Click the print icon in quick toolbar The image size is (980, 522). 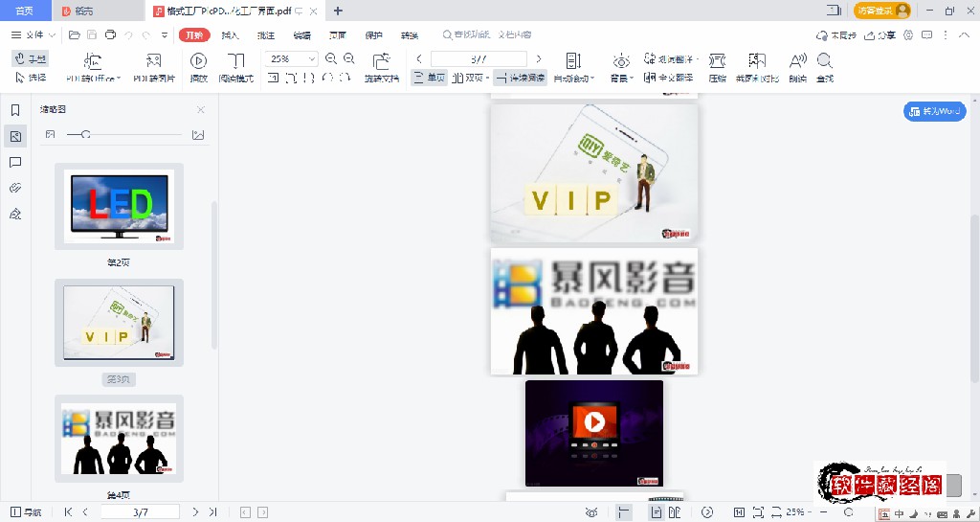111,35
